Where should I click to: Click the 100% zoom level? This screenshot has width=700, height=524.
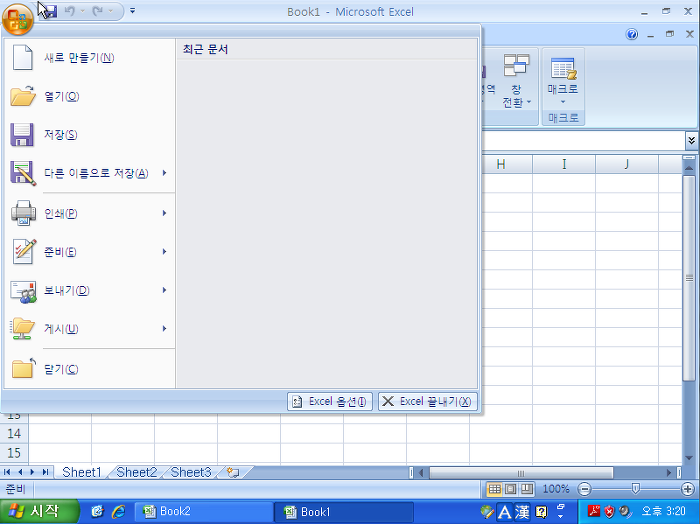(555, 489)
